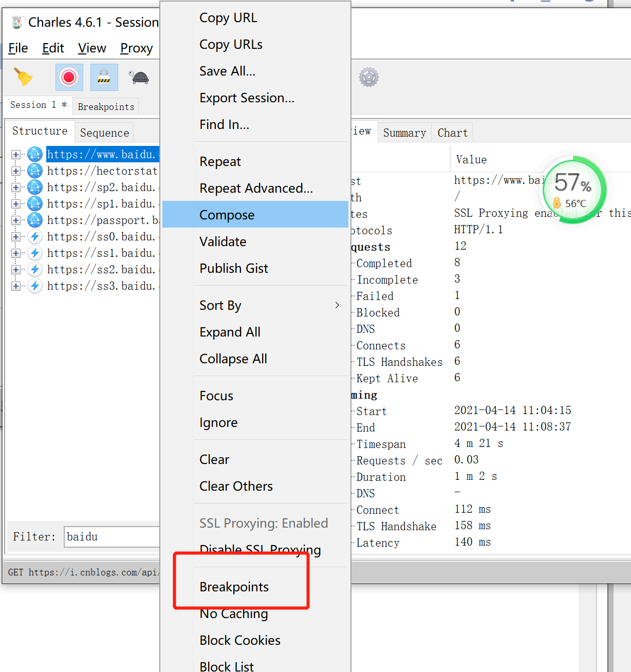
Task: Expand the https://www.baidu. tree node
Action: click(x=16, y=155)
